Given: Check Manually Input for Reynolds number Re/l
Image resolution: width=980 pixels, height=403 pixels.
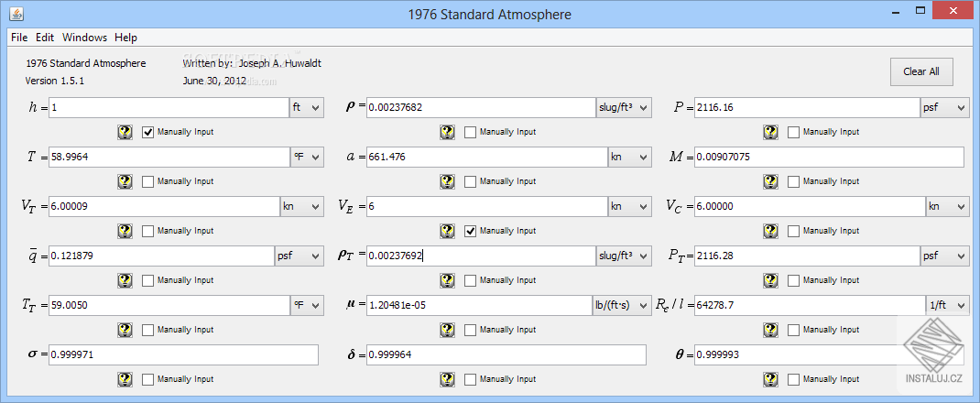Looking at the screenshot, I should [x=794, y=330].
